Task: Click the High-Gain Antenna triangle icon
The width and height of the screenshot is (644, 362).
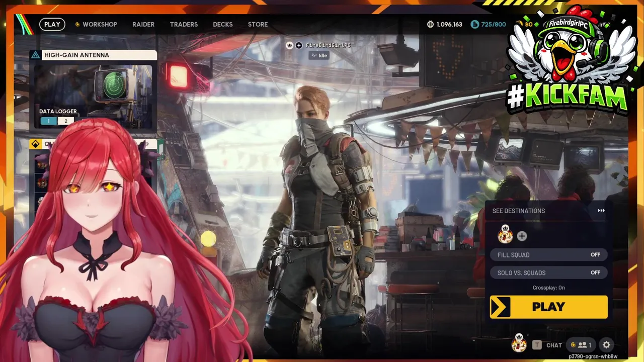Action: 35,55
